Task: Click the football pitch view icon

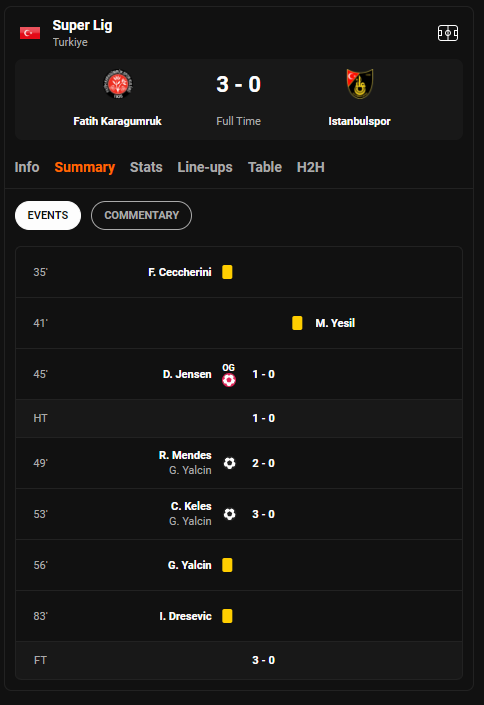Action: (x=448, y=33)
